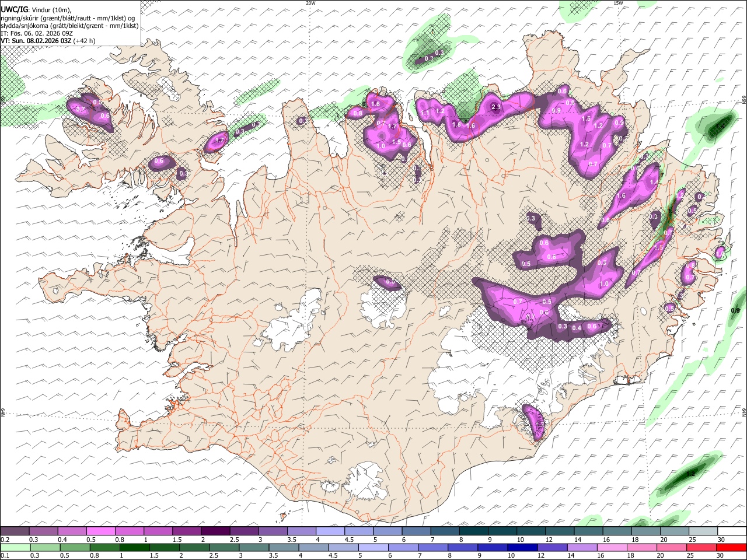Select the darkest purple 2 swatch in upper row

tap(215, 531)
